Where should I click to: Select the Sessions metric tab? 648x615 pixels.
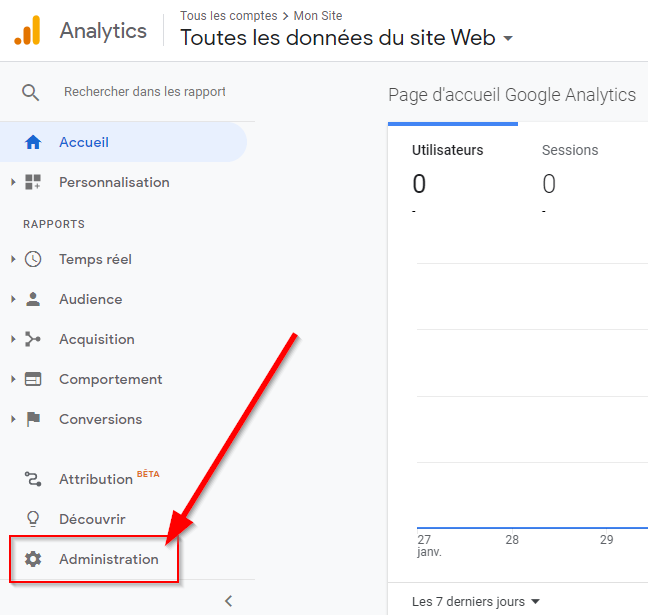click(x=570, y=150)
